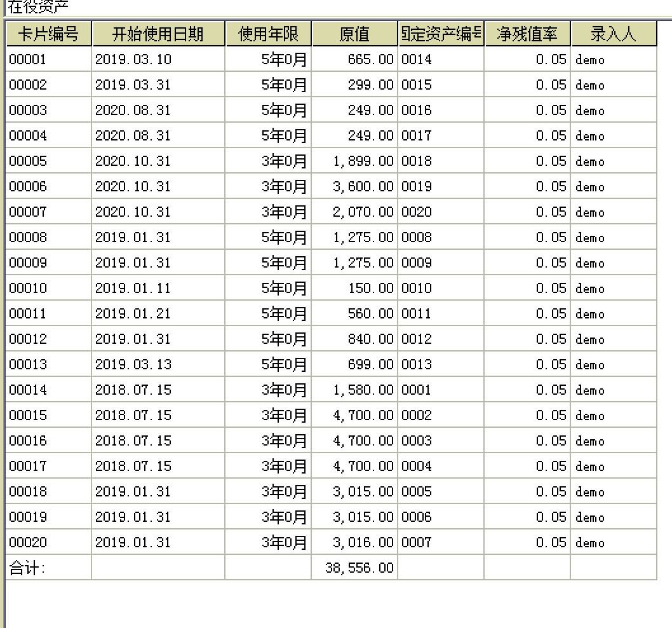Click 5年0月 in row 00001
This screenshot has height=628, width=672.
click(x=268, y=59)
